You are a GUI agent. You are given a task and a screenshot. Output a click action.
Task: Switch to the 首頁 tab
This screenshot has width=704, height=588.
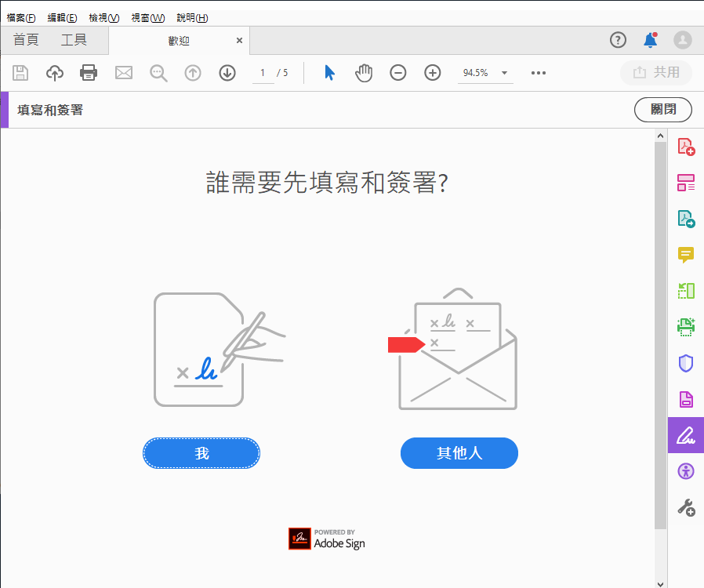coord(24,40)
